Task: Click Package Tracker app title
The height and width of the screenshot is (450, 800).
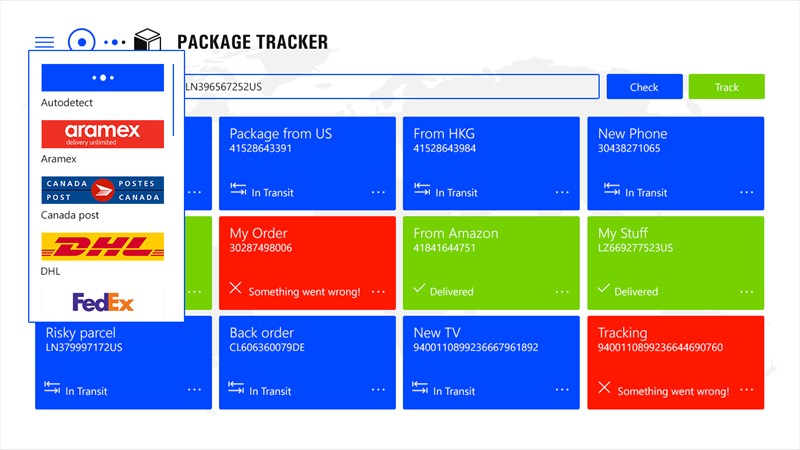Action: 253,42
